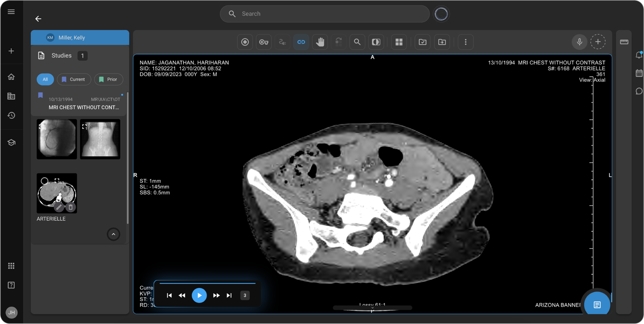Select the pan hand tool
The height and width of the screenshot is (324, 644).
click(x=320, y=42)
